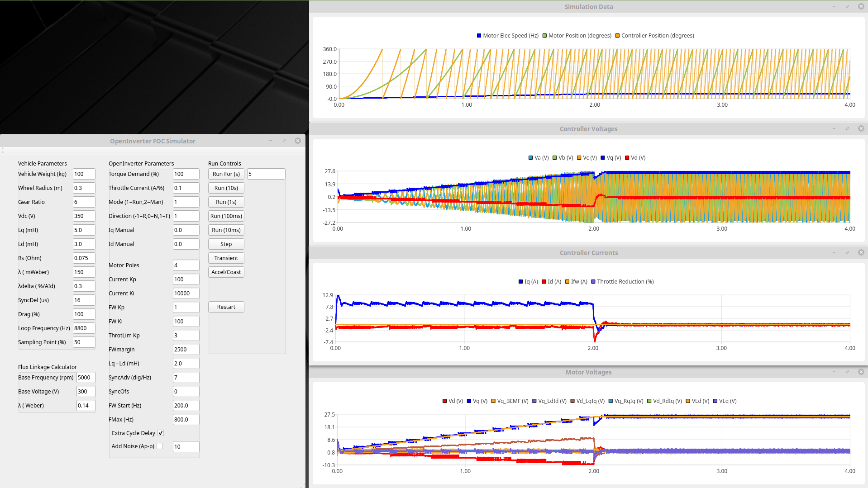The image size is (868, 488).
Task: Enable the Add Noise (Ap-p) checkbox
Action: point(159,446)
